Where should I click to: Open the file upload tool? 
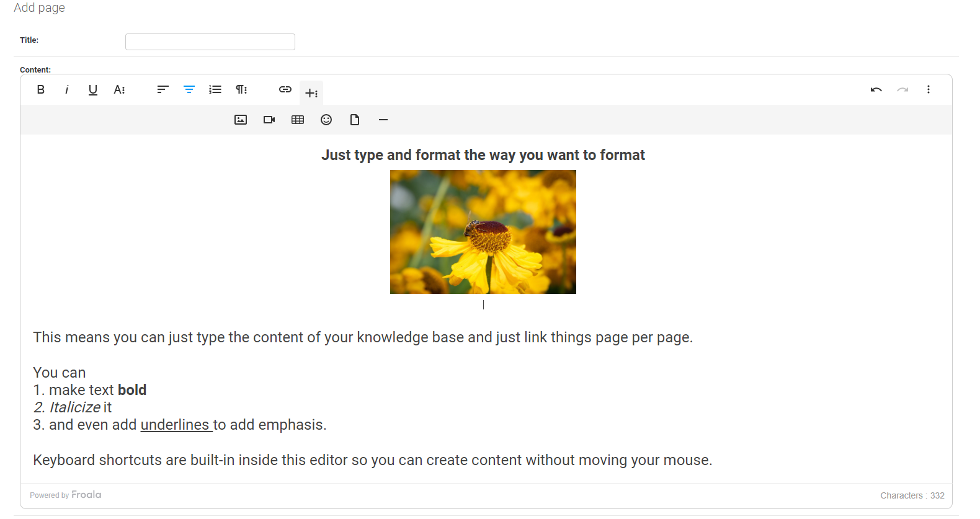355,120
